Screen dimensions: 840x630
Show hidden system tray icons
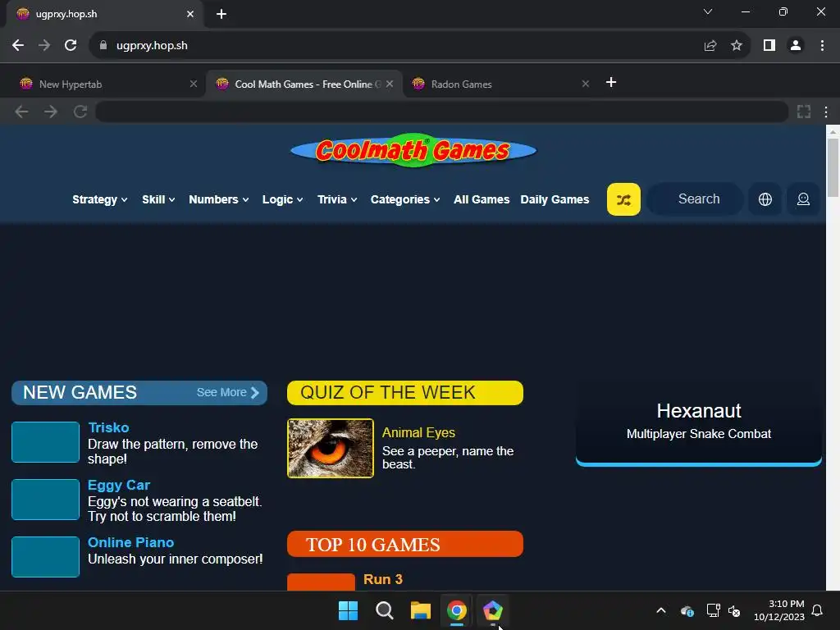[x=661, y=610]
